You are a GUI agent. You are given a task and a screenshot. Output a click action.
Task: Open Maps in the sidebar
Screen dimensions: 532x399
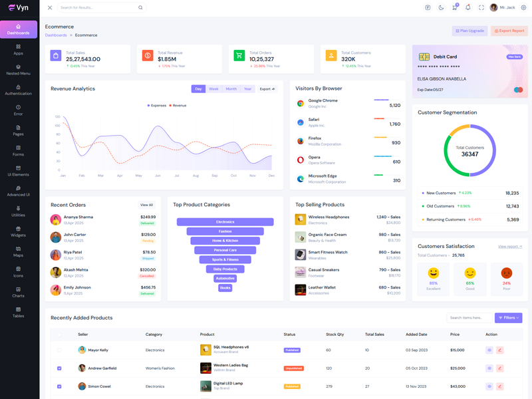pyautogui.click(x=18, y=251)
